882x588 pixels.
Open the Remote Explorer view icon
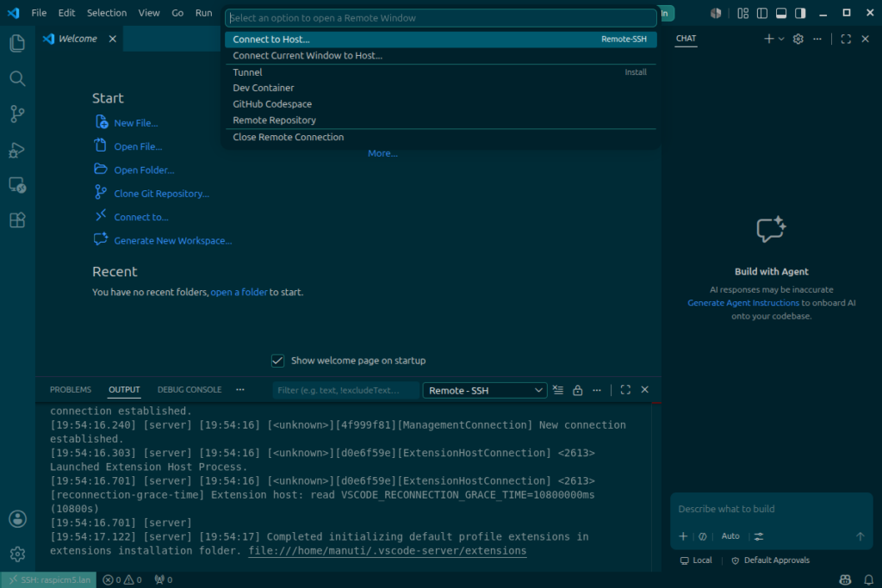pos(17,185)
